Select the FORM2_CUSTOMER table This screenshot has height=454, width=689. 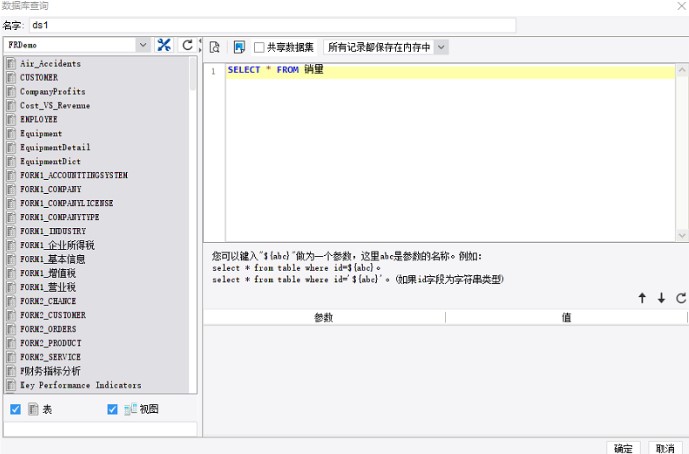tap(53, 316)
